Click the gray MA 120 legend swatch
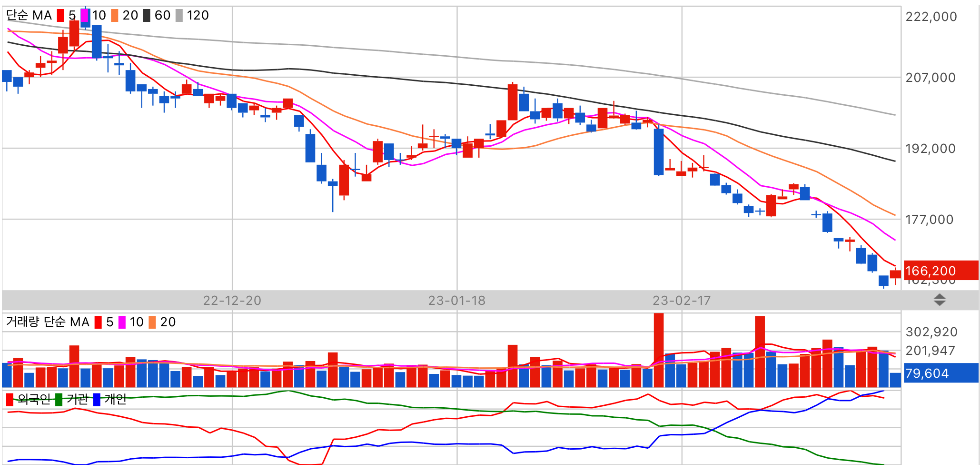Screen dimensions: 980x473 (x=179, y=15)
